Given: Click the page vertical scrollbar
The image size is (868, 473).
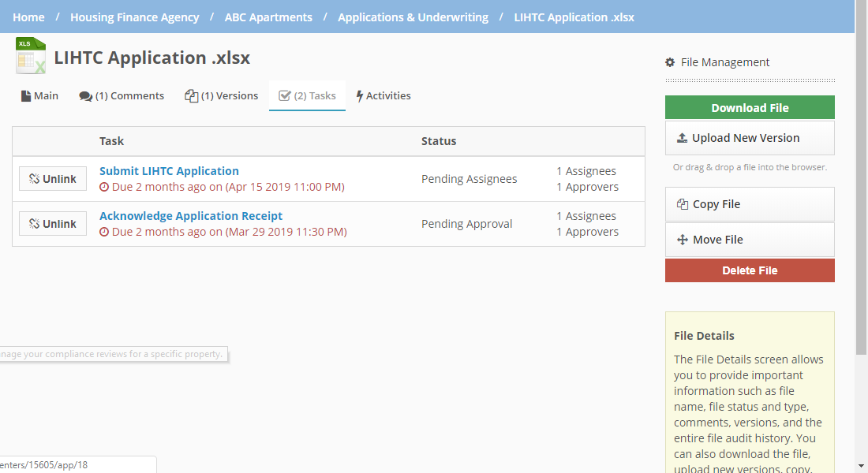Looking at the screenshot, I should pyautogui.click(x=861, y=177).
